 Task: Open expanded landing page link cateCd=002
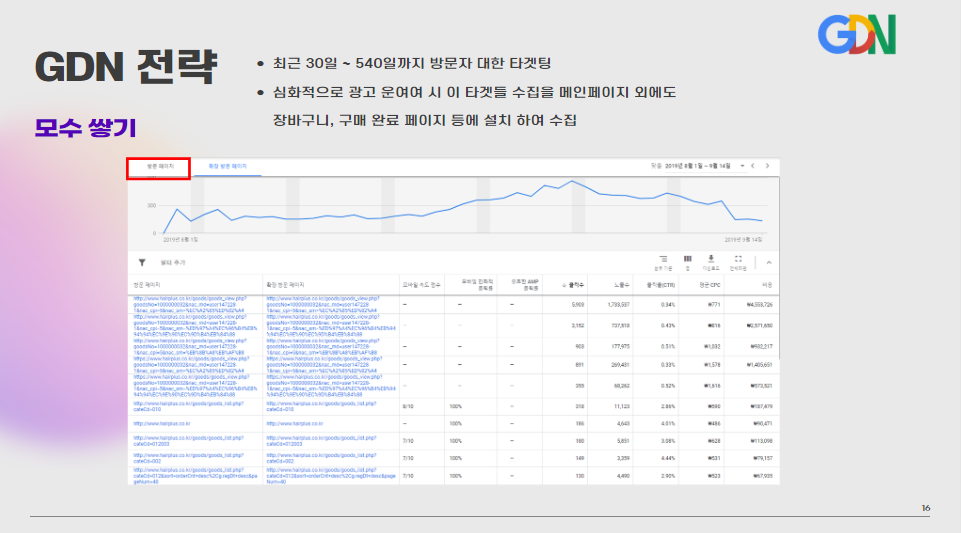tap(321, 458)
